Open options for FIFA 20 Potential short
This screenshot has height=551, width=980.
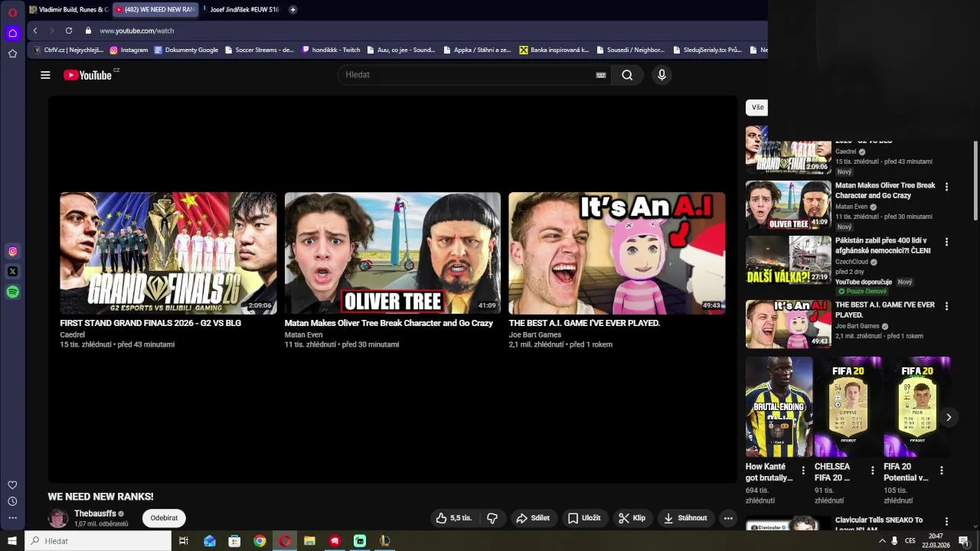[x=941, y=471]
